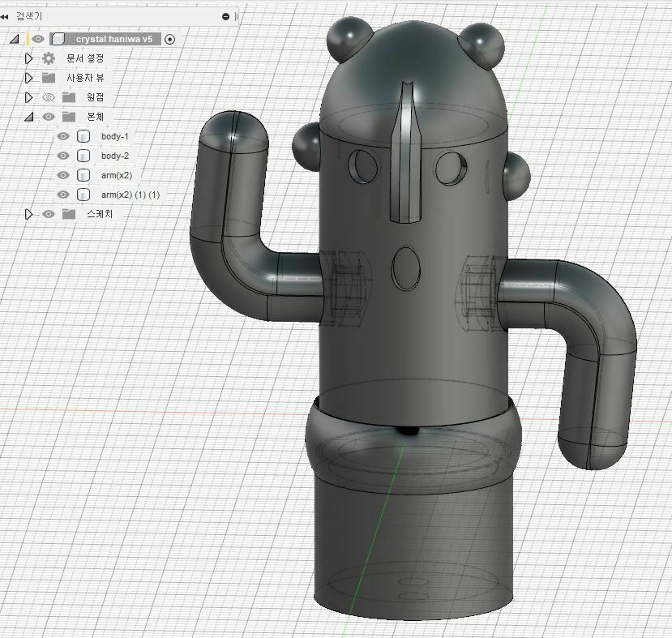Image resolution: width=672 pixels, height=638 pixels.
Task: Select the arm(x2) entry in the browser
Action: click(118, 174)
